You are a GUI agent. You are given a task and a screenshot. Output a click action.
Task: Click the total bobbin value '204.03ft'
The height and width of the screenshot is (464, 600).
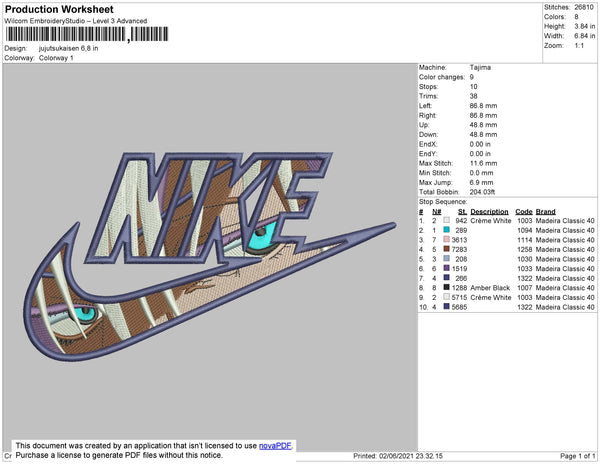point(482,192)
